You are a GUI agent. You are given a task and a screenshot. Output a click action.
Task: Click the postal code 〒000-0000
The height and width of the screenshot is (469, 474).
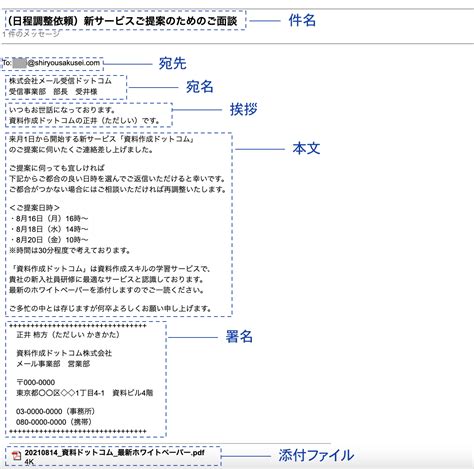click(x=36, y=382)
